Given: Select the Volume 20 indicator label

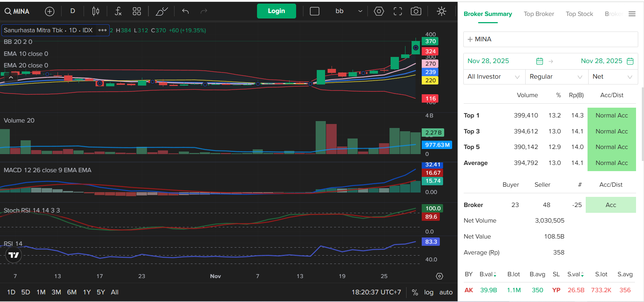Looking at the screenshot, I should (x=19, y=120).
